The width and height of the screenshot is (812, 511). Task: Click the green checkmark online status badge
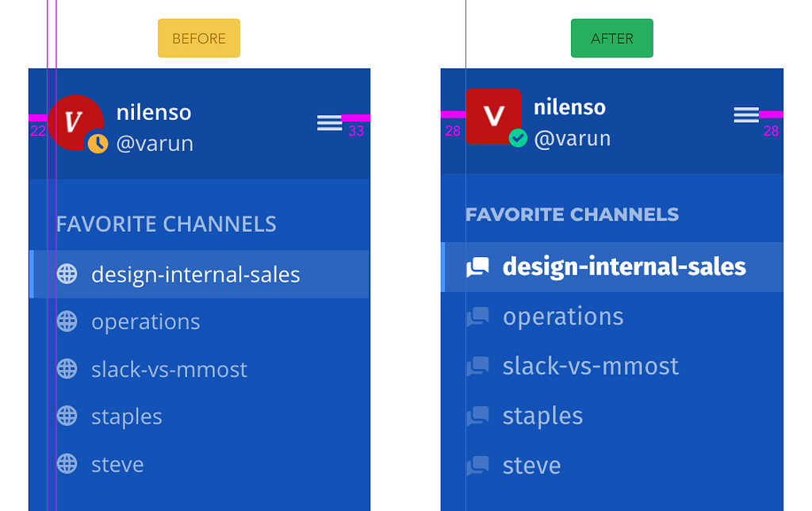point(518,139)
